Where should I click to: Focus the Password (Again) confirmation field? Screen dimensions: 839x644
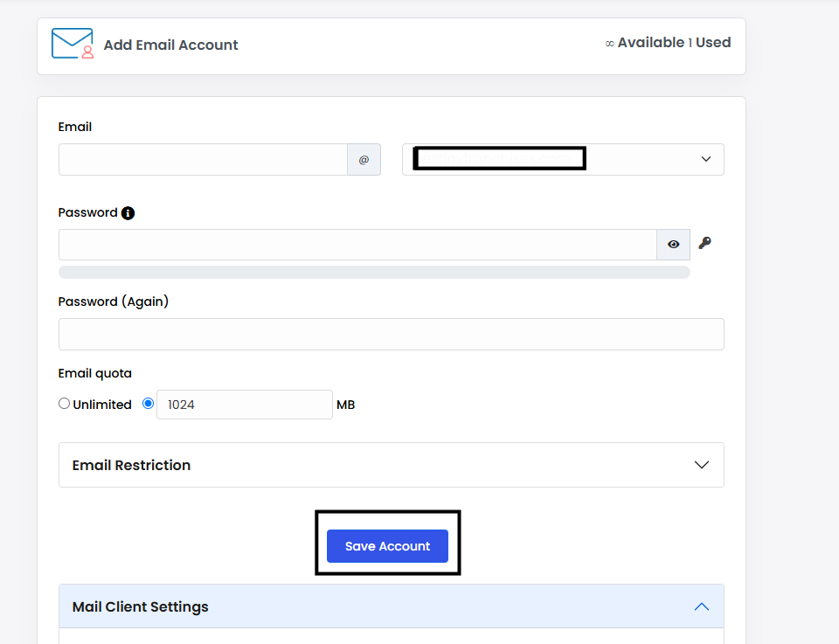point(391,334)
